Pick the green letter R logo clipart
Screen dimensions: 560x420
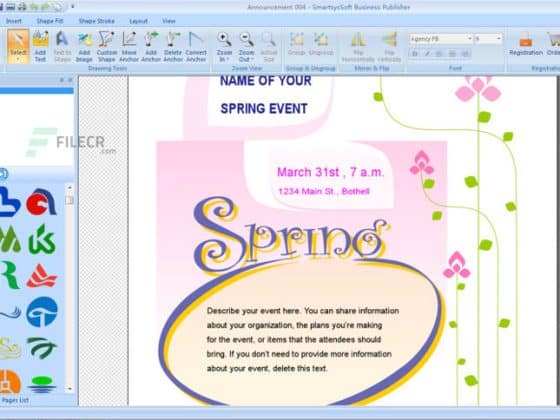(10, 275)
